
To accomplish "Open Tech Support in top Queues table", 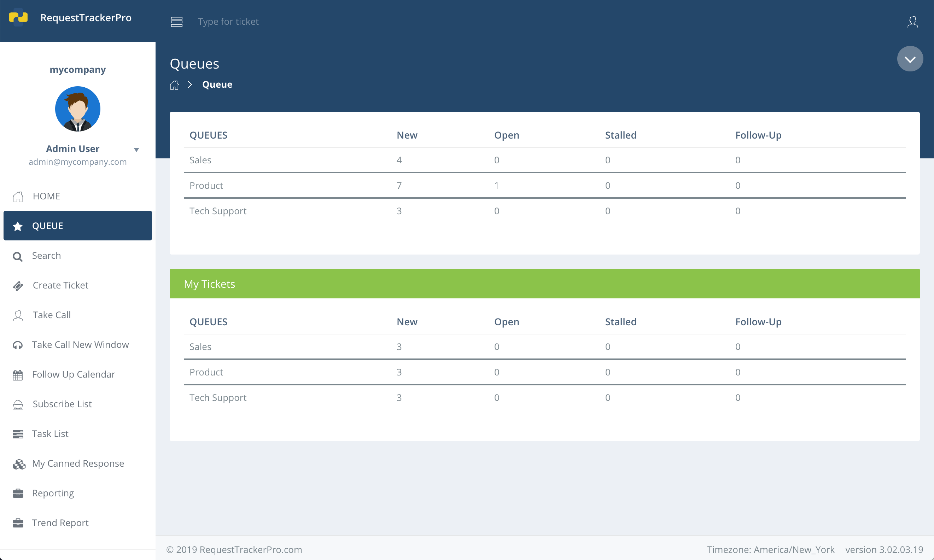I will click(218, 211).
